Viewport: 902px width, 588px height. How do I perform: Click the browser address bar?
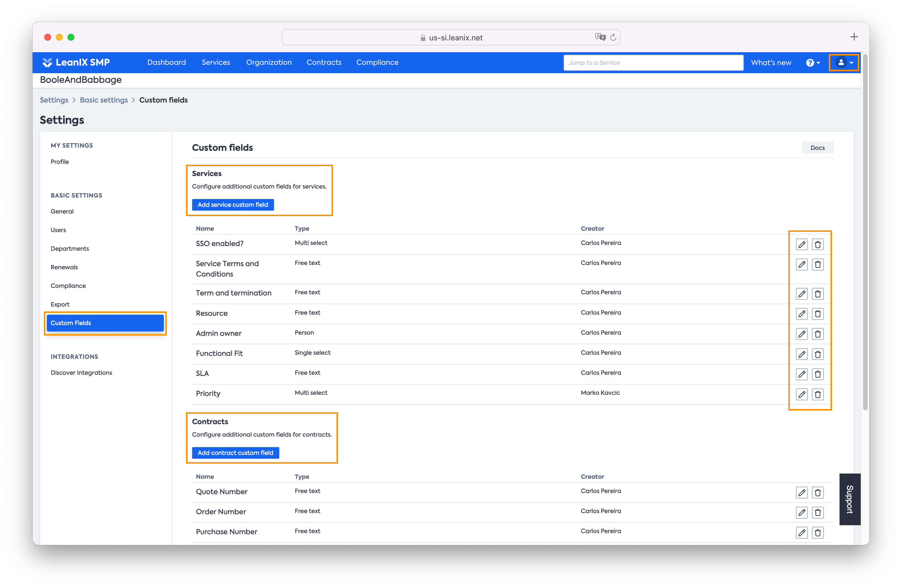pyautogui.click(x=451, y=37)
